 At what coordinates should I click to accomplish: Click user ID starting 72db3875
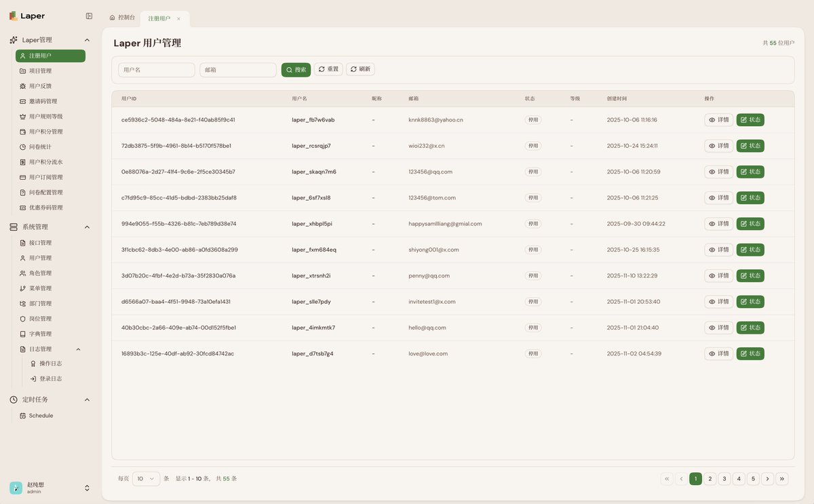176,146
